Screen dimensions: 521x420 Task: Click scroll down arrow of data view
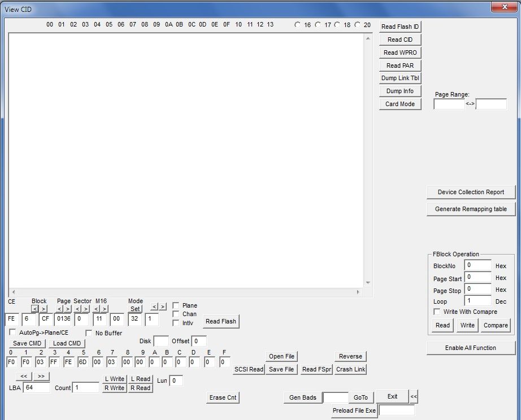tap(368, 283)
